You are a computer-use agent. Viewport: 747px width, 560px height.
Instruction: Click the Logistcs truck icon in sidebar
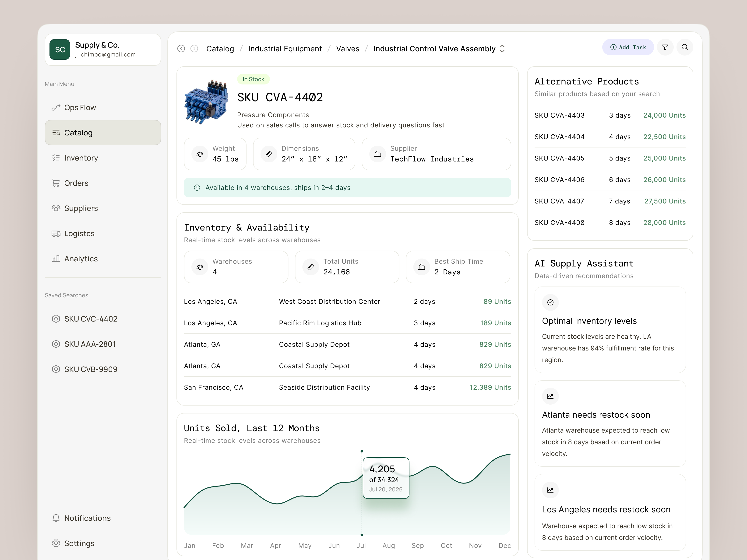pyautogui.click(x=56, y=234)
